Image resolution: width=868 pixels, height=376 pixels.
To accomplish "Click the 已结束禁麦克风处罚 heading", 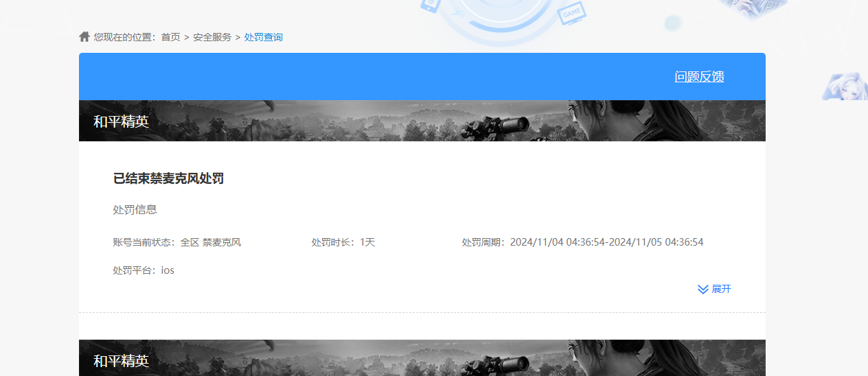I will pyautogui.click(x=168, y=179).
